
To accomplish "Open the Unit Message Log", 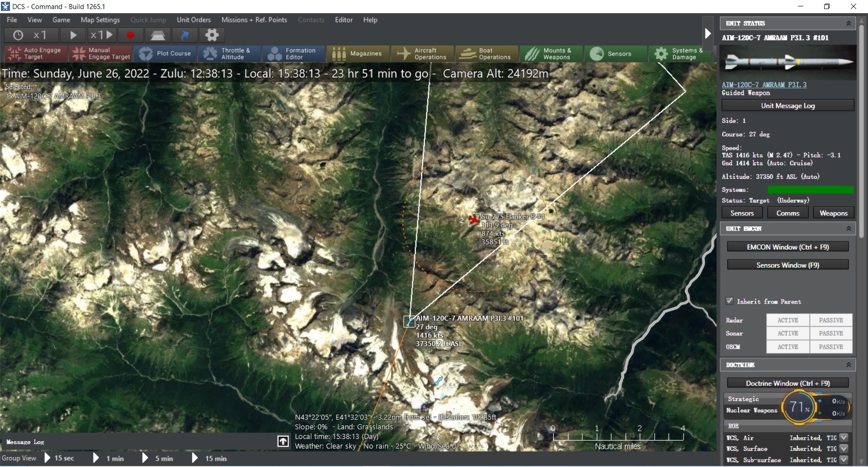I will coord(788,105).
